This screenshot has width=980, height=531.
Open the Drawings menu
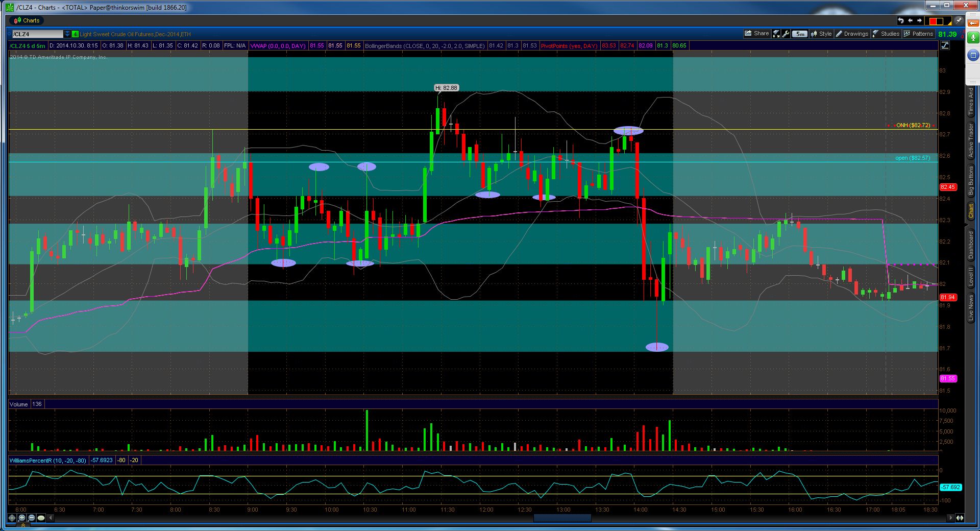point(851,34)
